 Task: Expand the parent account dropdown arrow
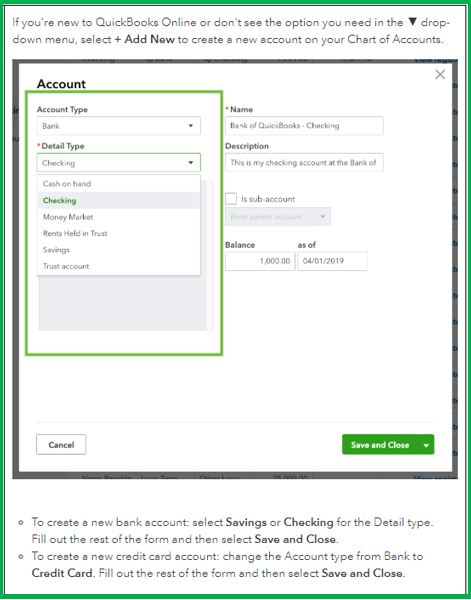click(323, 217)
